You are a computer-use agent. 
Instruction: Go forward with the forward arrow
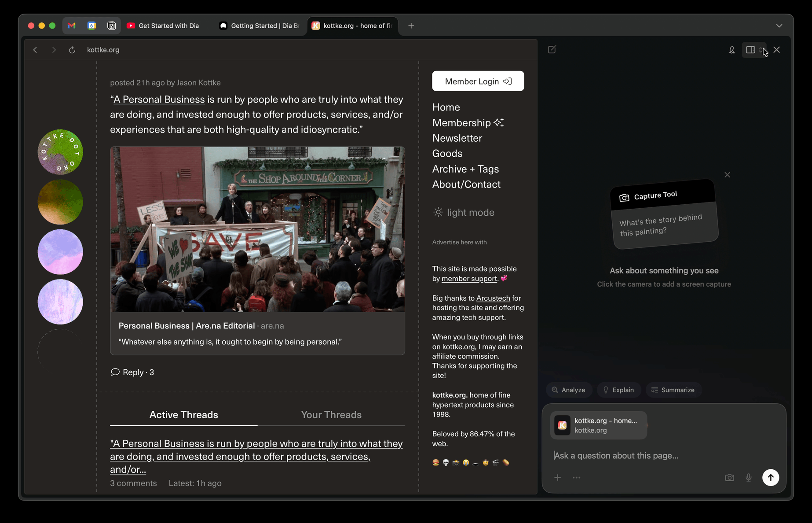click(x=54, y=50)
